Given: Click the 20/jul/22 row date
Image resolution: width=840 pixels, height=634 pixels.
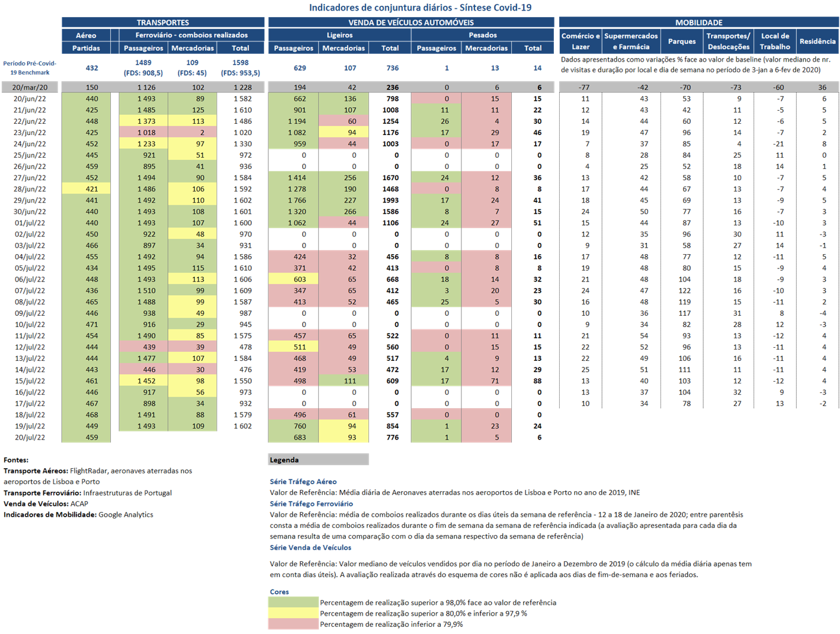Looking at the screenshot, I should 30,437.
